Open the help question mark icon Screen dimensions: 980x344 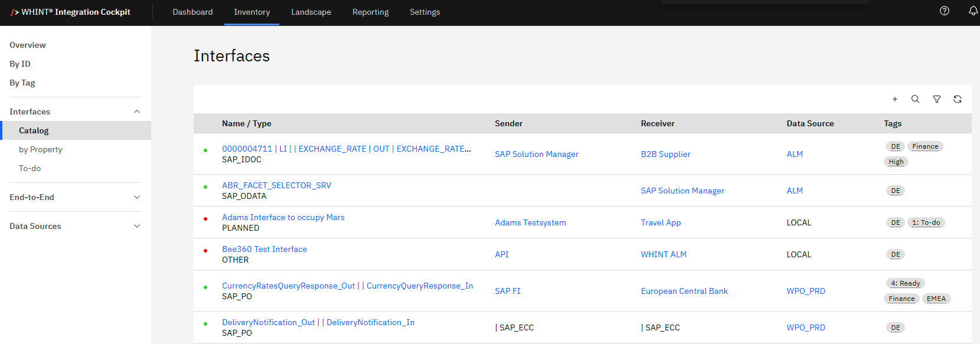pos(945,11)
